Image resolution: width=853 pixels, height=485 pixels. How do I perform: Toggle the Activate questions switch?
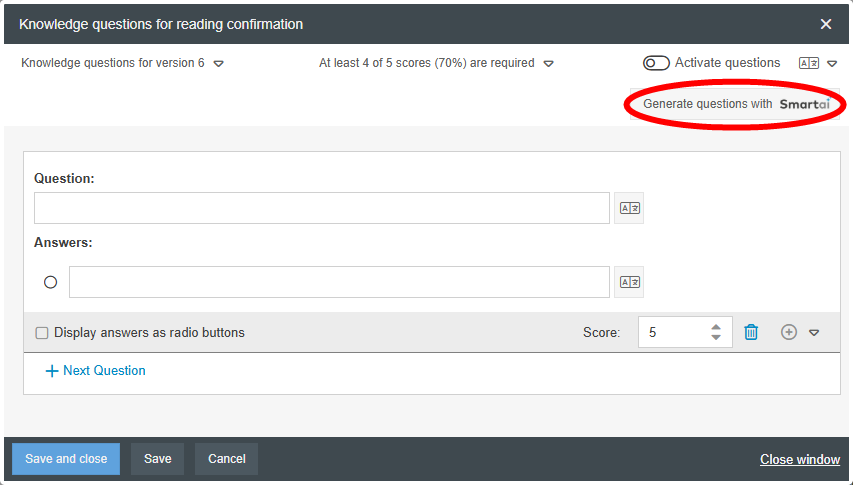656,63
